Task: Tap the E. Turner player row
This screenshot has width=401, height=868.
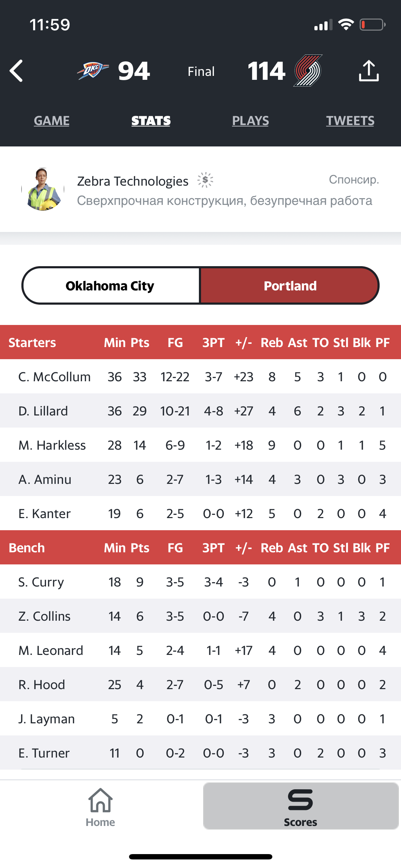Action: pyautogui.click(x=200, y=753)
